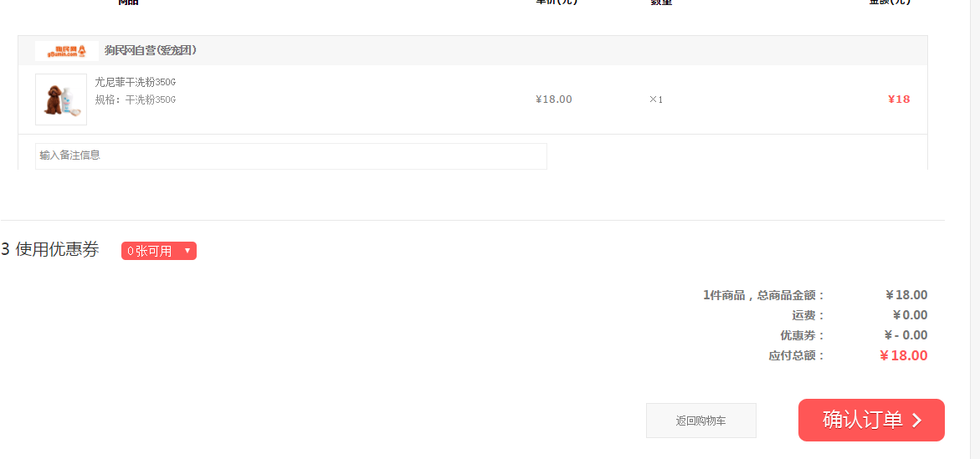Click the 运费 ¥0.00 shipping line
The height and width of the screenshot is (459, 980).
[x=859, y=315]
